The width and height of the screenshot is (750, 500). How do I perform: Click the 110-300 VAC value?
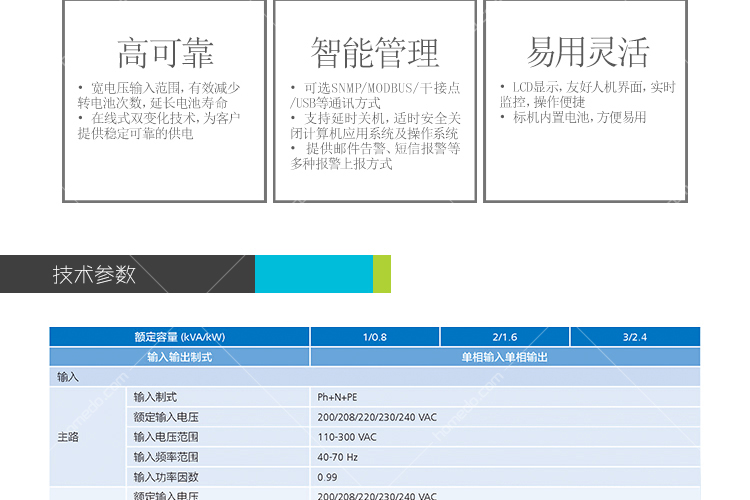(346, 437)
